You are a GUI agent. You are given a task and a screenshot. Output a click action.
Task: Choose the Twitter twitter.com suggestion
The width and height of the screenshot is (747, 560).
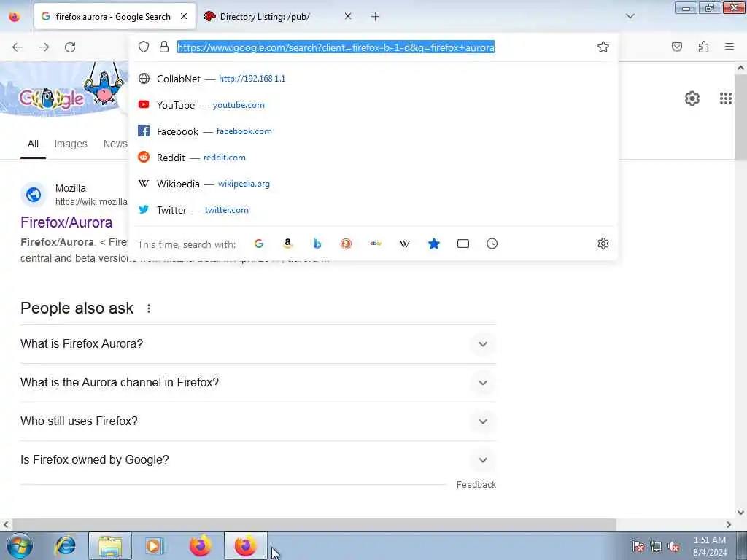(x=373, y=209)
